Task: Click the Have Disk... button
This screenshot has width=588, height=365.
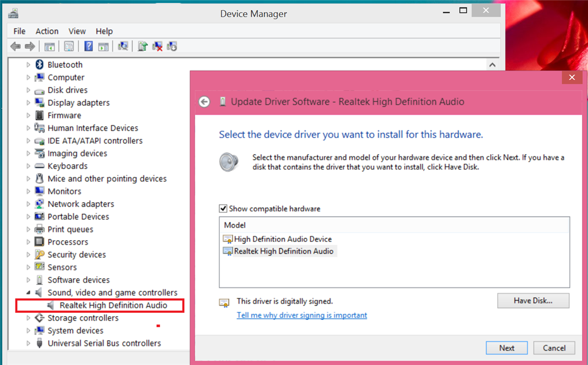Action: pos(533,301)
